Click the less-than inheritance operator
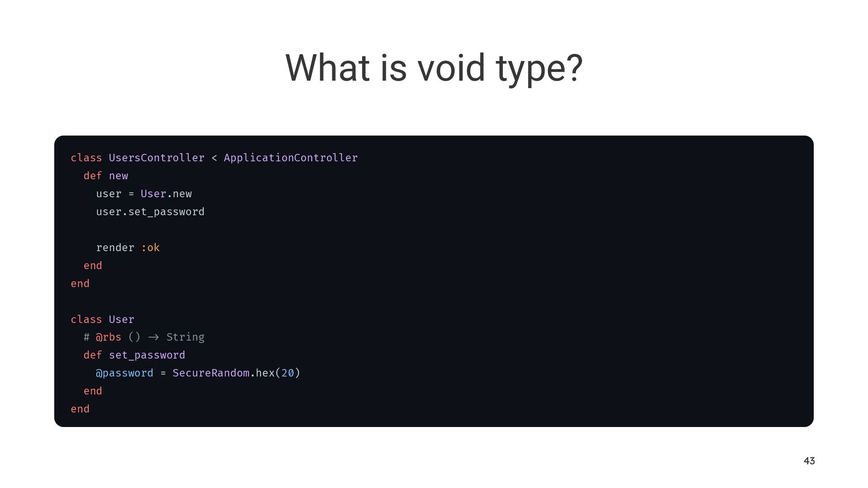The width and height of the screenshot is (868, 488). pos(214,158)
